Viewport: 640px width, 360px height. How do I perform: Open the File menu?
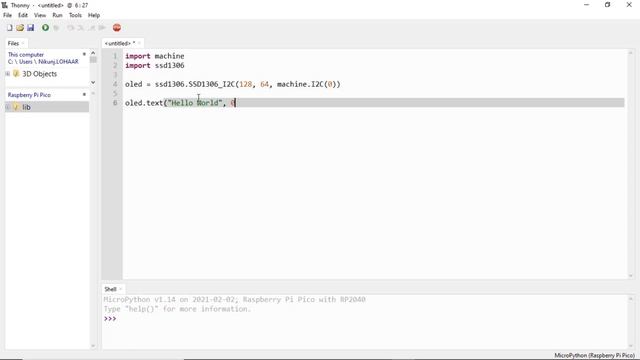pyautogui.click(x=7, y=15)
